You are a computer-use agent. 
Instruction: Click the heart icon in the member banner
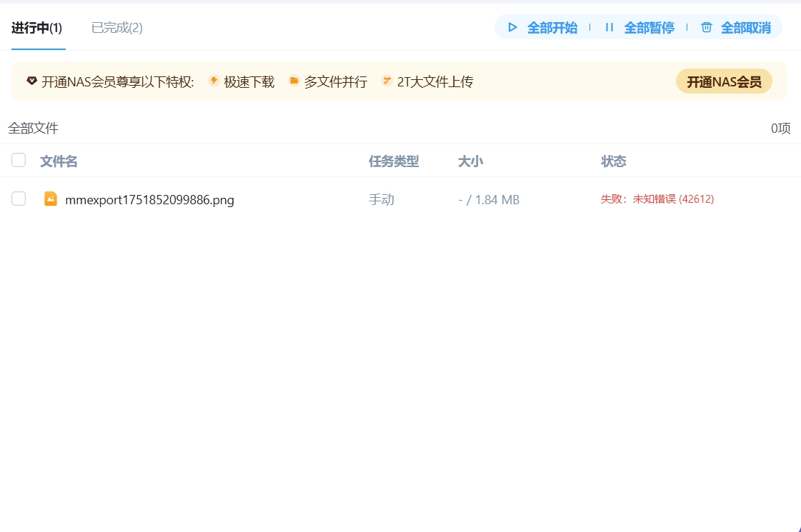click(31, 81)
